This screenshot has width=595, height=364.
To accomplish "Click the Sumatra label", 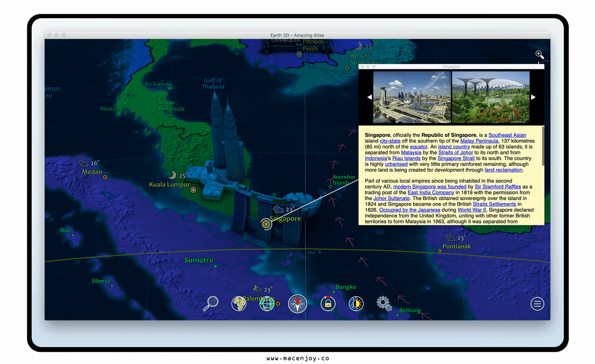I will [x=198, y=260].
